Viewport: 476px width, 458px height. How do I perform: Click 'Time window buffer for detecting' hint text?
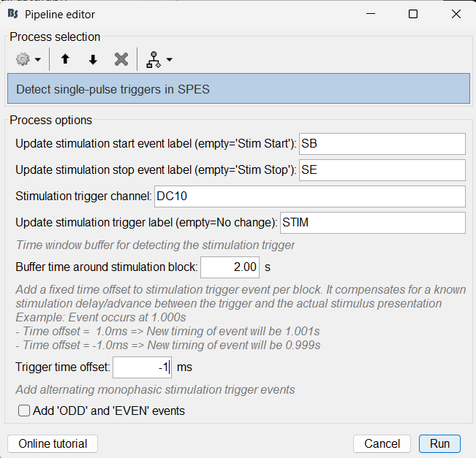coord(155,245)
